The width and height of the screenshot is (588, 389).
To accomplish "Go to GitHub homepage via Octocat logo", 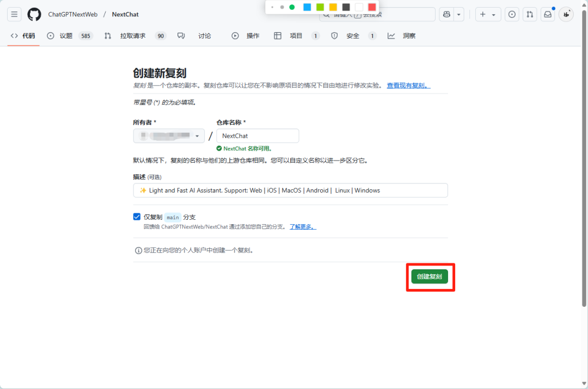I will pos(34,14).
